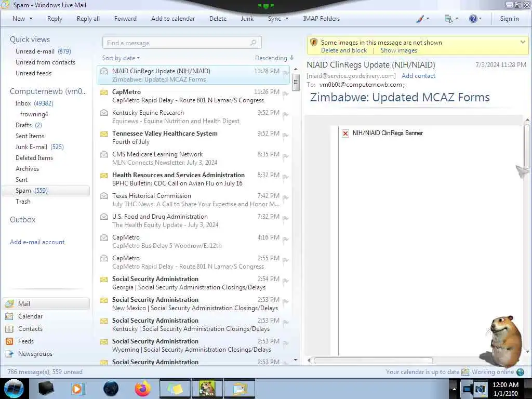Click the security shield icon in the yellow bar
This screenshot has width=532, height=399.
[x=313, y=43]
